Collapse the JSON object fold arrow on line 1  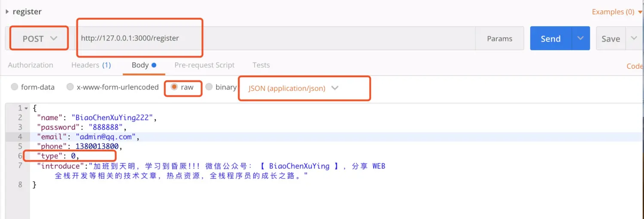(x=27, y=108)
